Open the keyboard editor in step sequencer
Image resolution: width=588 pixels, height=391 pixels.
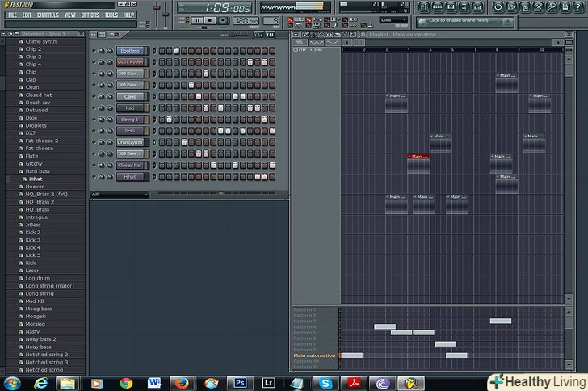[x=269, y=35]
